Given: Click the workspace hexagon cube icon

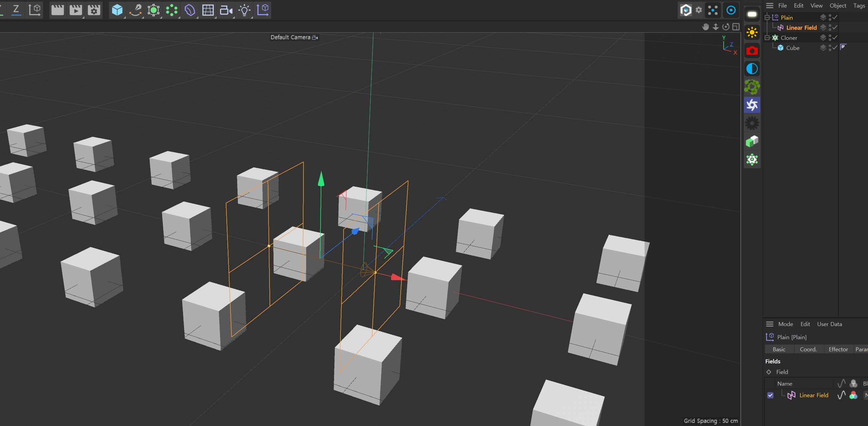Looking at the screenshot, I should [x=686, y=10].
